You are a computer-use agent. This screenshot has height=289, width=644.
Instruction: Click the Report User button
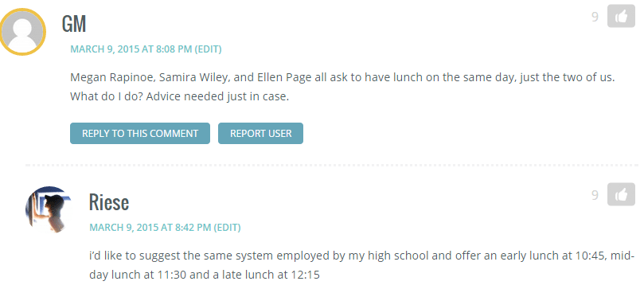pyautogui.click(x=260, y=134)
